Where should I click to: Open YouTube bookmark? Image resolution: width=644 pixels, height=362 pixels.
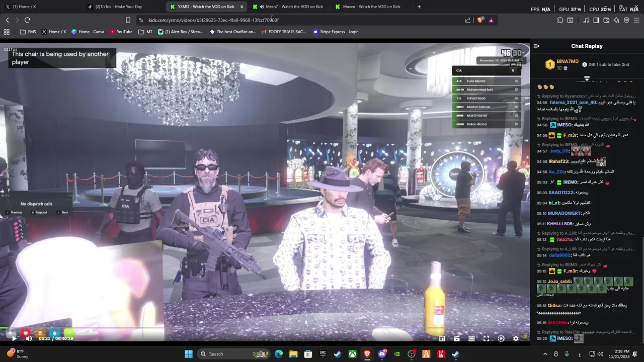tap(121, 32)
